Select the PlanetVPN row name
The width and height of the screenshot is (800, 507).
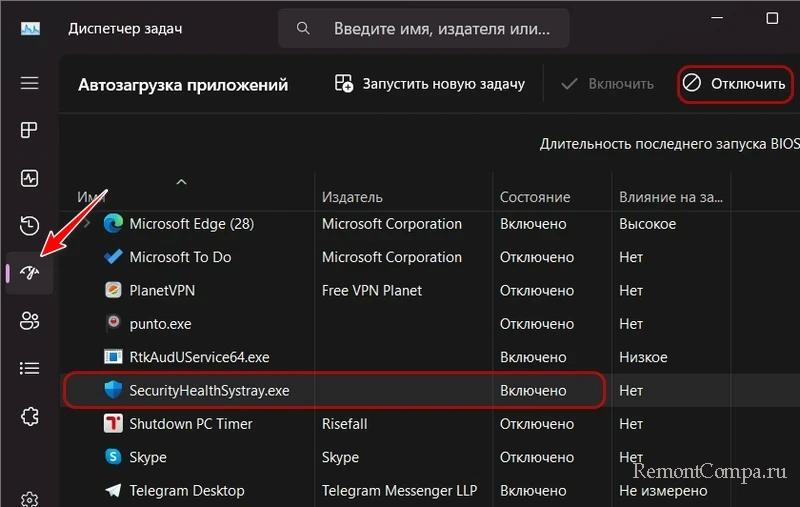(162, 290)
